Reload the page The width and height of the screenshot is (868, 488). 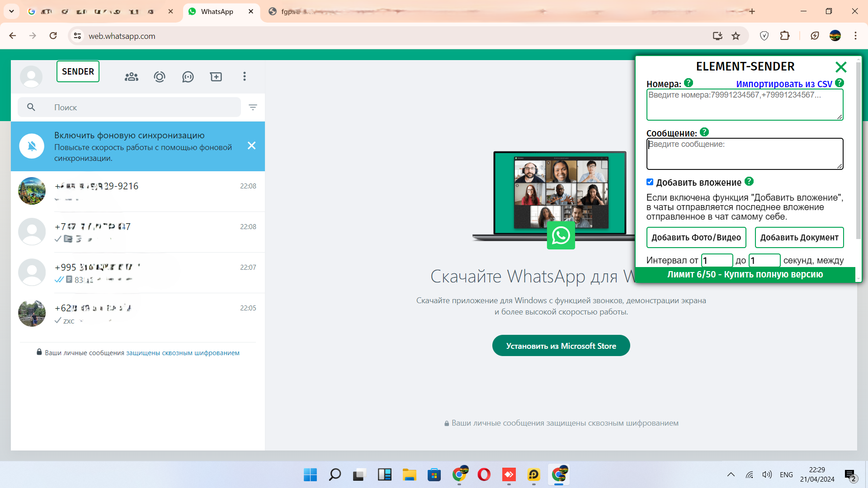click(x=53, y=36)
